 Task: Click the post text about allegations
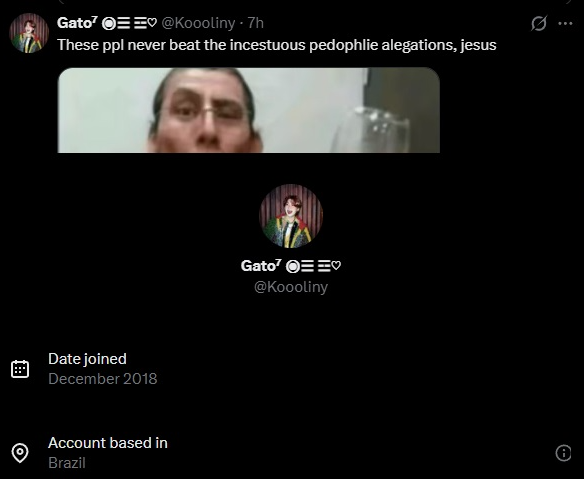click(x=277, y=45)
